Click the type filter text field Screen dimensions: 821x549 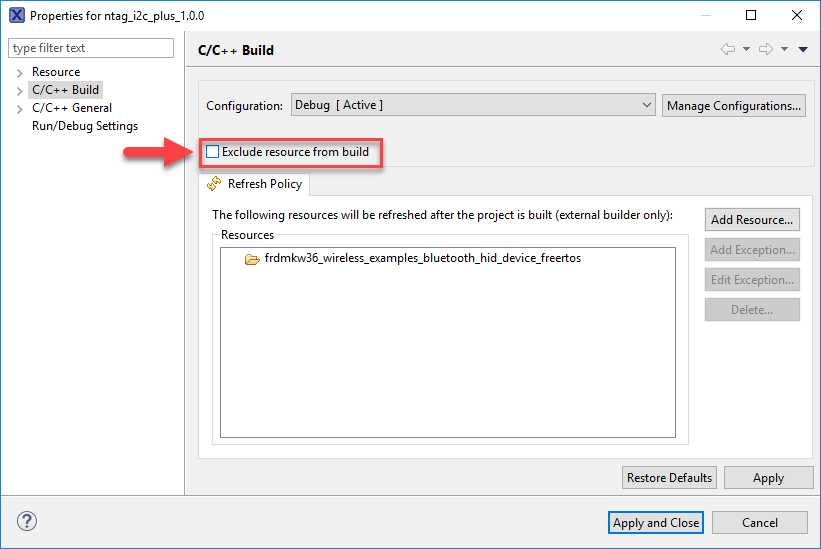(x=91, y=48)
